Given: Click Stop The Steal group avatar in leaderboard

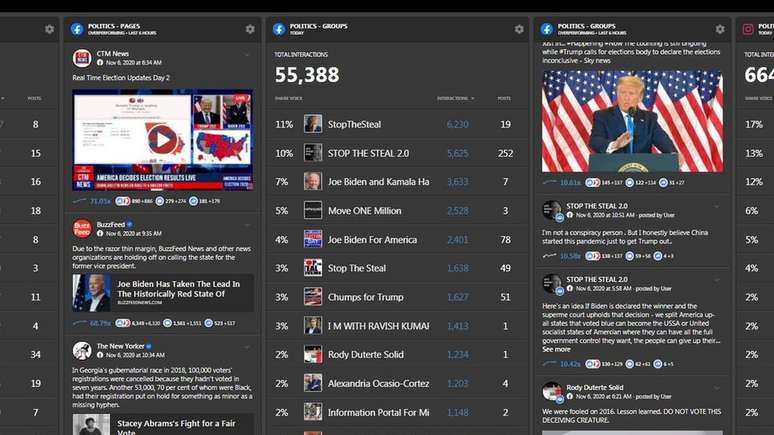Looking at the screenshot, I should coord(313,268).
